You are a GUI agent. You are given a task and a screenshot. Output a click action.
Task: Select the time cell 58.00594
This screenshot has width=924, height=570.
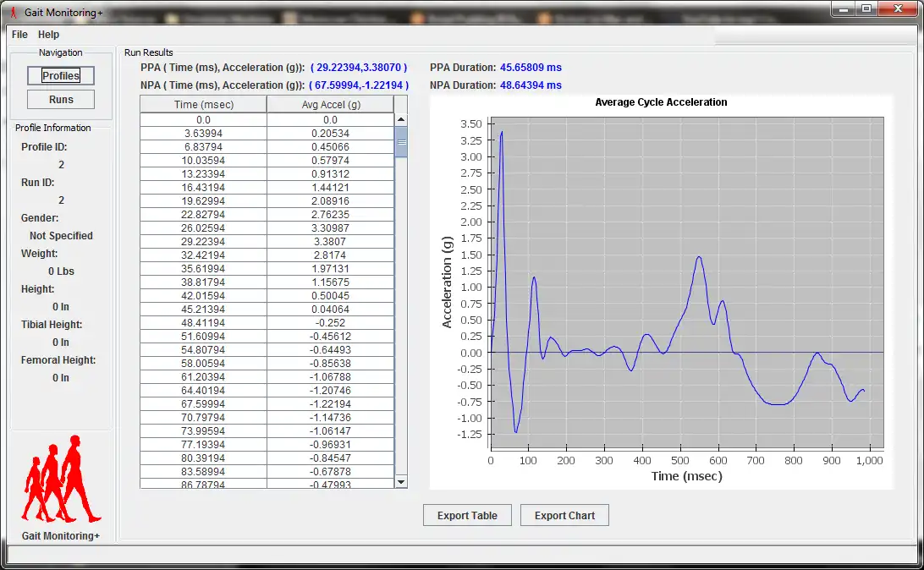(203, 364)
